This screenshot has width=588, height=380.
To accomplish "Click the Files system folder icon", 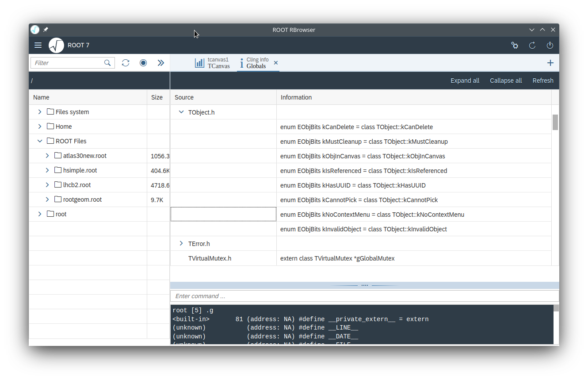I will [50, 112].
